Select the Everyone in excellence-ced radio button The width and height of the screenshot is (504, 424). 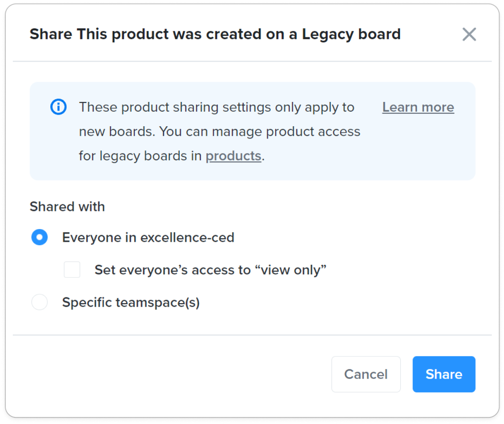tap(40, 237)
